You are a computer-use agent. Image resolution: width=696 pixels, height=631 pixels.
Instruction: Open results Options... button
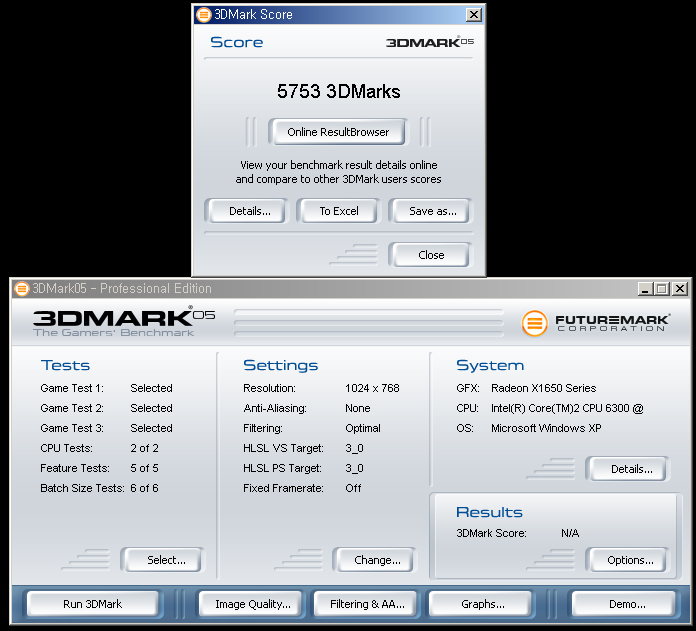pos(628,560)
